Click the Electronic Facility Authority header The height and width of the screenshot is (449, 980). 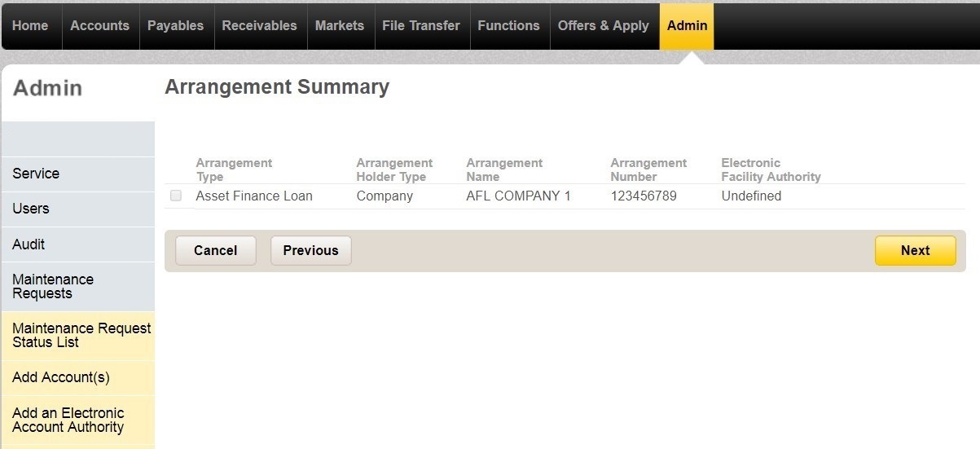coord(771,169)
